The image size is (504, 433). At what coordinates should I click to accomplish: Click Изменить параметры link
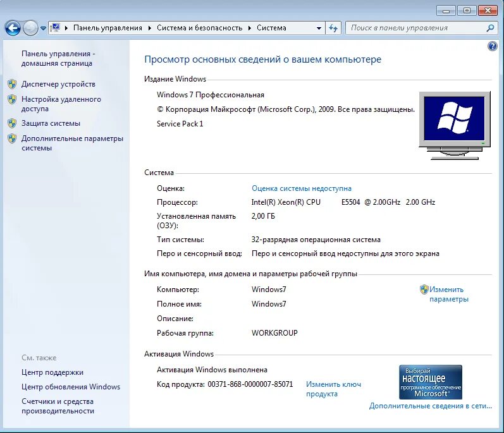coord(449,294)
